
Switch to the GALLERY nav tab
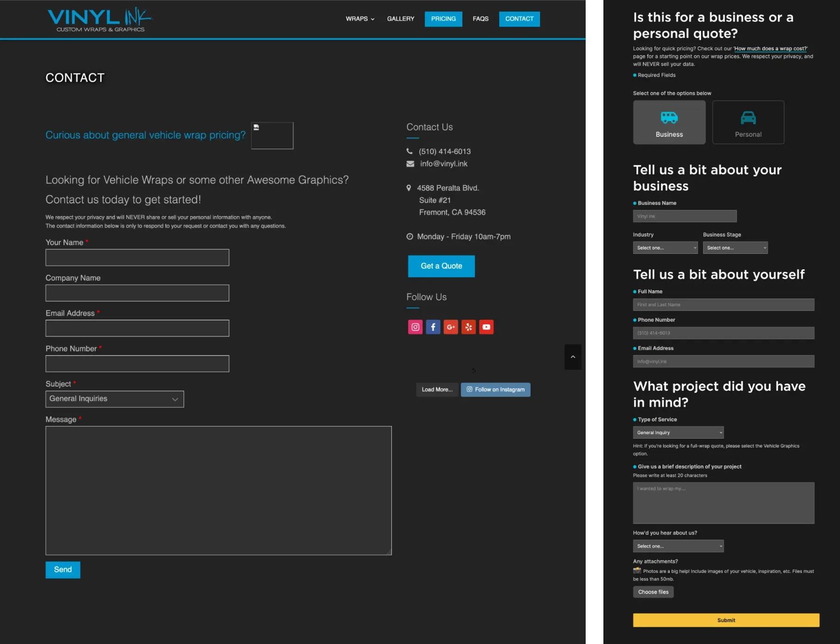point(400,19)
